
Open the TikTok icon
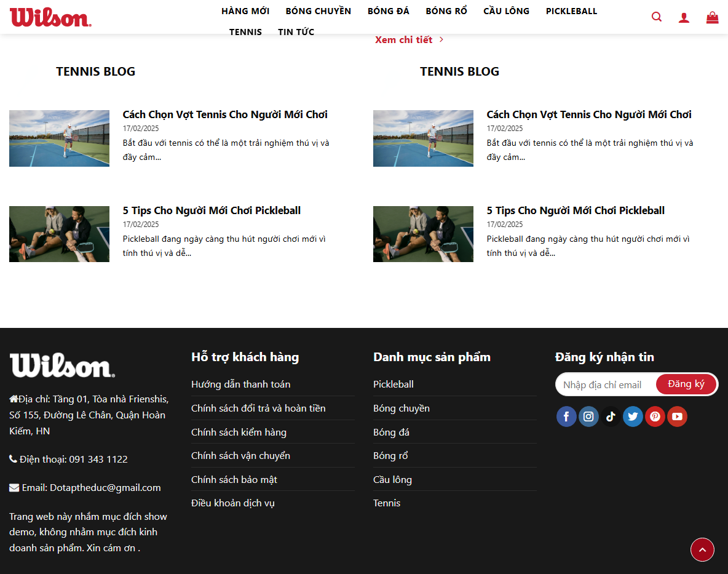click(611, 417)
